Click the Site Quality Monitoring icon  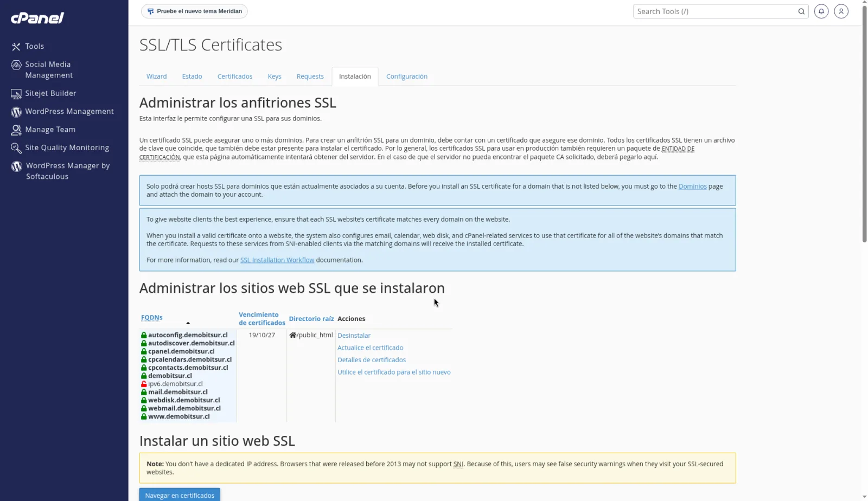pos(16,148)
